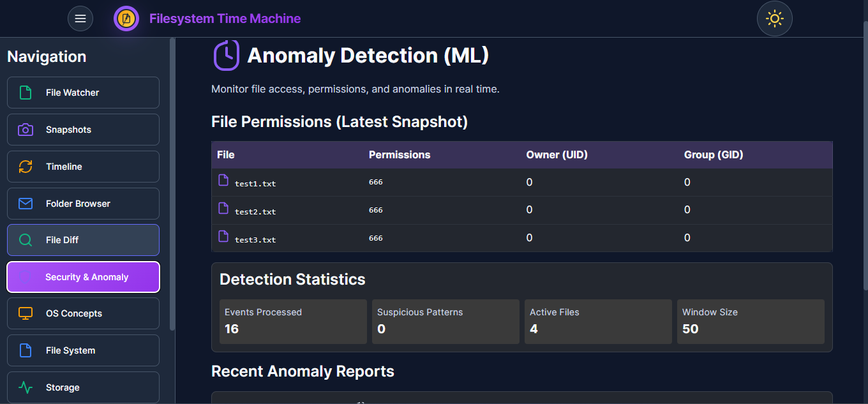
Task: Click the sidebar navigation scrollbar
Action: pos(172,185)
